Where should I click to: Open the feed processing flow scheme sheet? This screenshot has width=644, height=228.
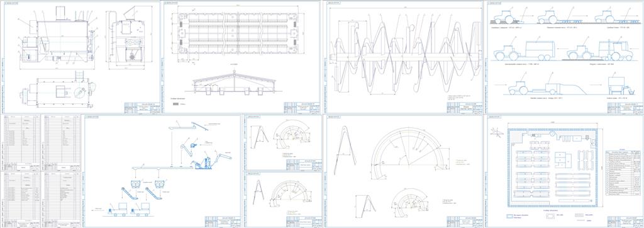click(163, 171)
